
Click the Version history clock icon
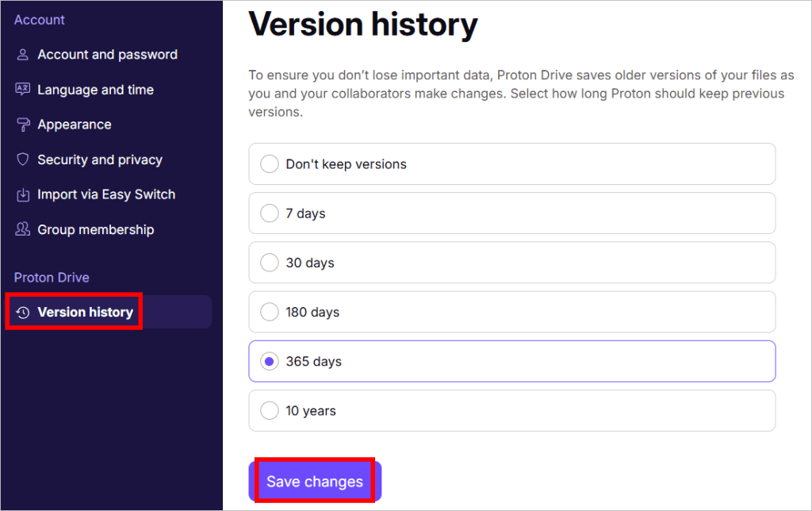point(22,312)
